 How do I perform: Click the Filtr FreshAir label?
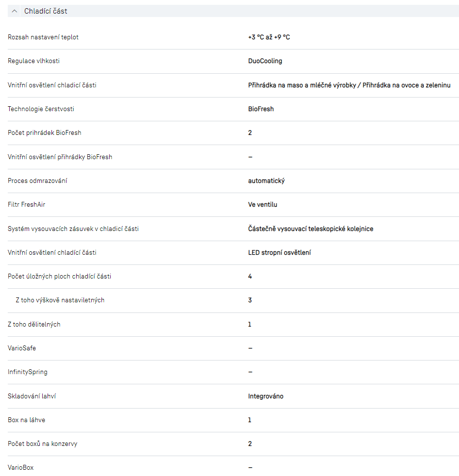27,205
